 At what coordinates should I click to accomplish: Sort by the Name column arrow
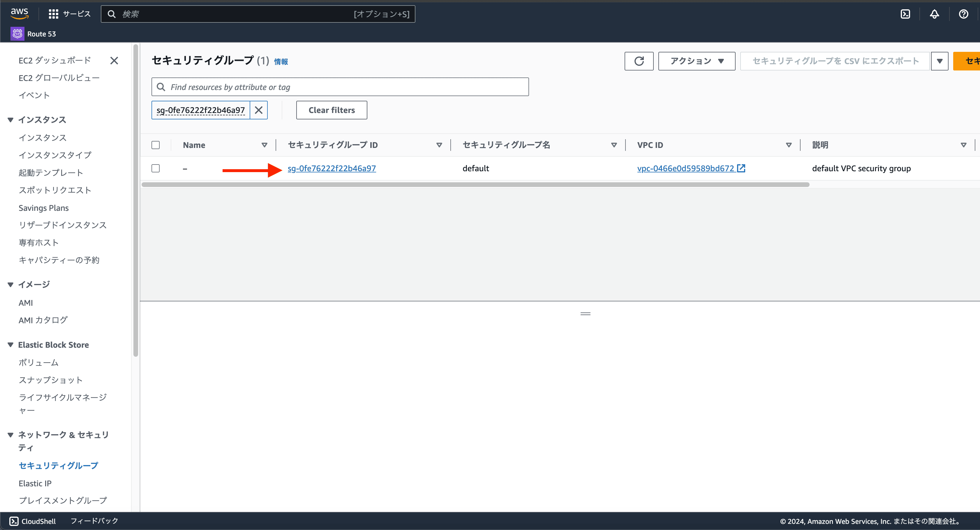pos(265,145)
